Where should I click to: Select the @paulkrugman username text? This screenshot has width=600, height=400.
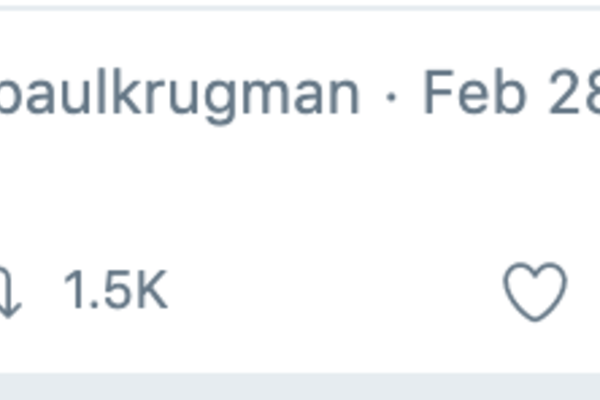click(180, 94)
